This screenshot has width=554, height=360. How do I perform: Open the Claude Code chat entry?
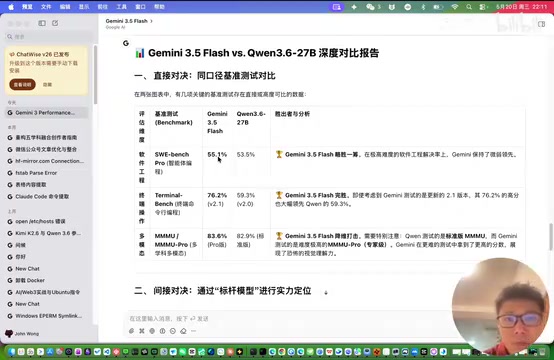tap(47, 196)
